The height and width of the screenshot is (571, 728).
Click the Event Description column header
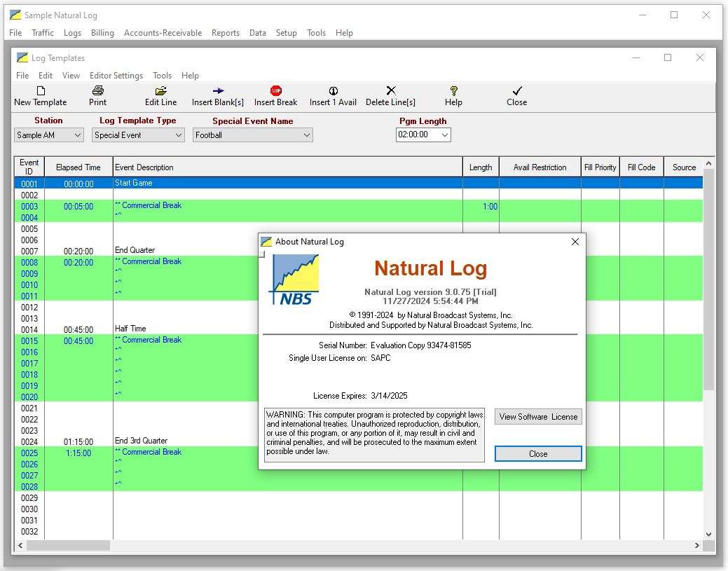coord(287,167)
